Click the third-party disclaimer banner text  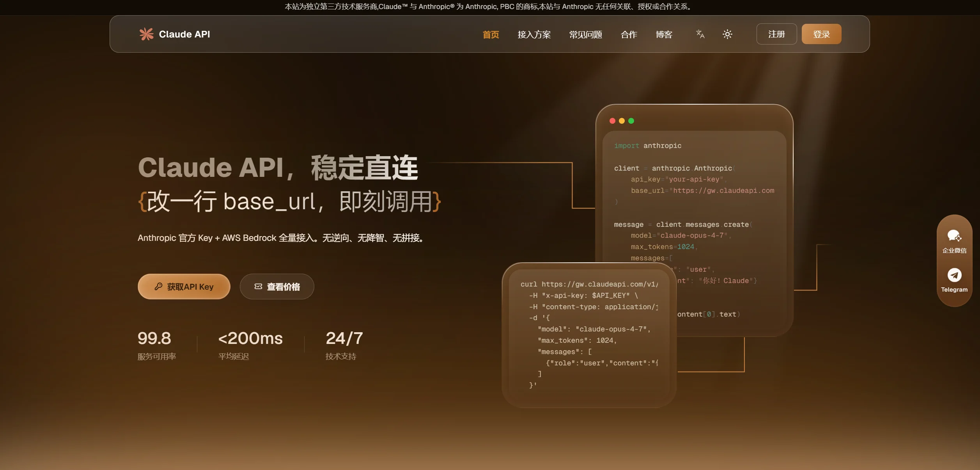click(489, 7)
